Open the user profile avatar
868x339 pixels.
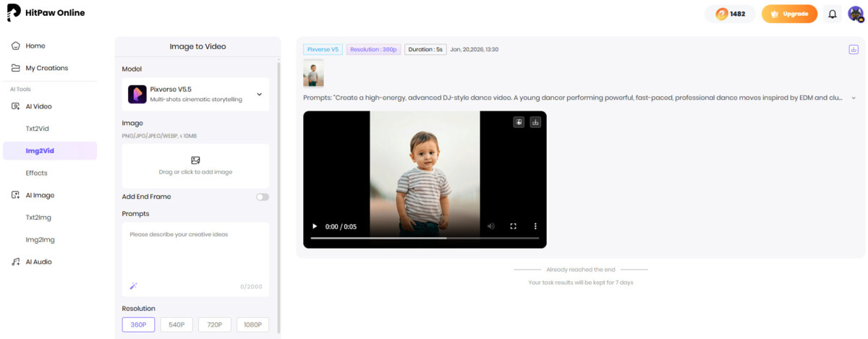[x=856, y=14]
